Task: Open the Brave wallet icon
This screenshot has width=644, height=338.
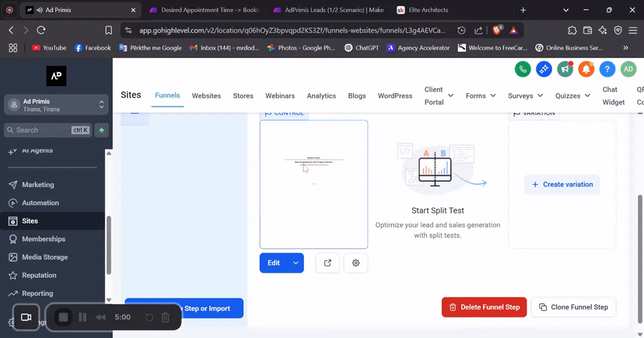Action: (x=587, y=30)
